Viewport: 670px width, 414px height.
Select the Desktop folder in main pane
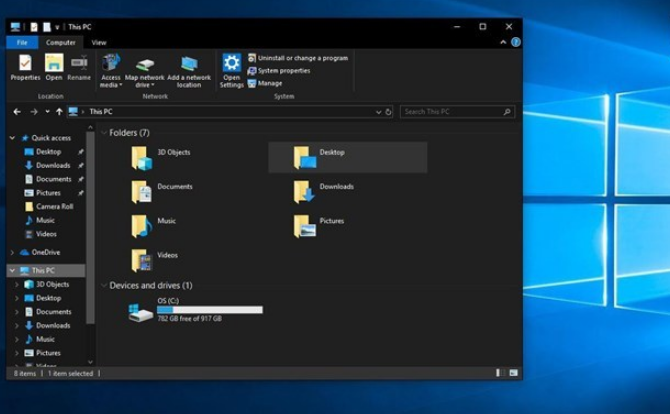pos(347,158)
